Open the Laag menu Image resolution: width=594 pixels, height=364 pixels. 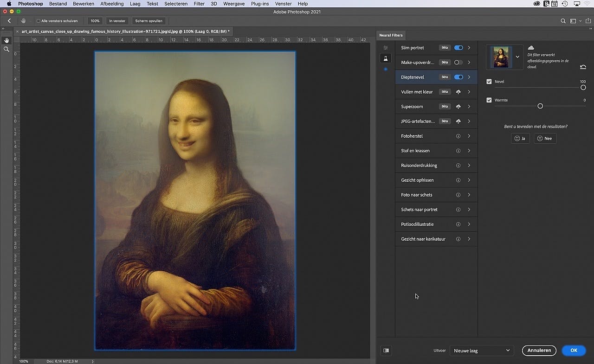tap(135, 4)
